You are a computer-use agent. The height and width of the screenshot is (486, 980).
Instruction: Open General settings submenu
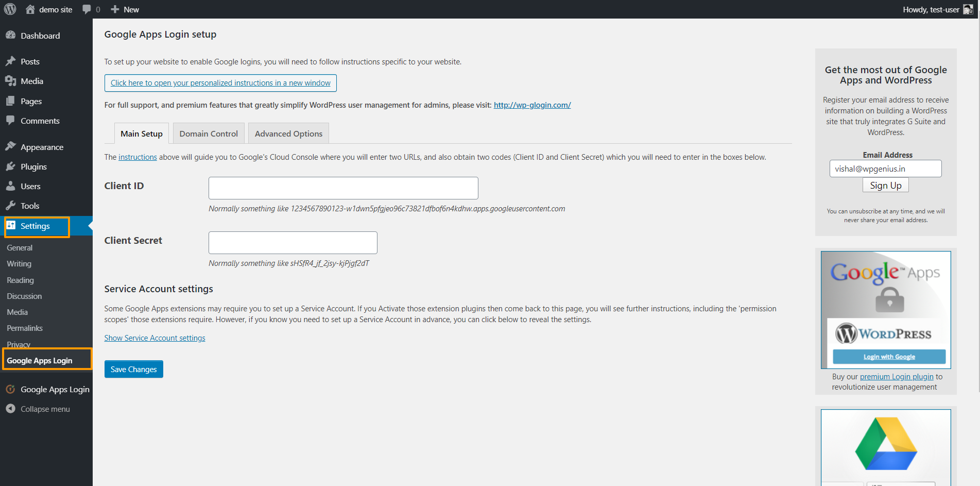20,247
